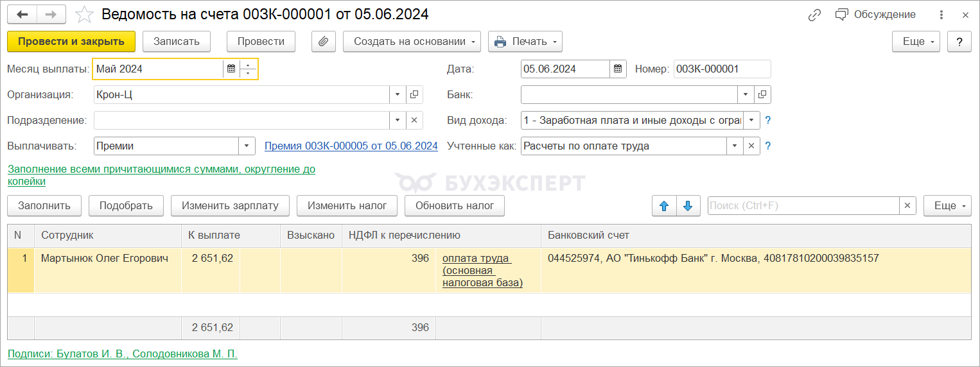Clear the Подразделение field

[414, 121]
